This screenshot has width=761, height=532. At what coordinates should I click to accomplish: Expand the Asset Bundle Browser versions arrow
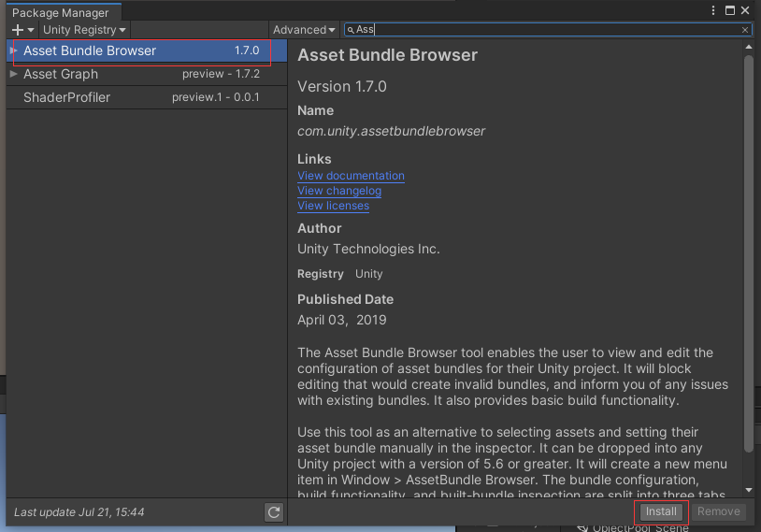pos(14,50)
